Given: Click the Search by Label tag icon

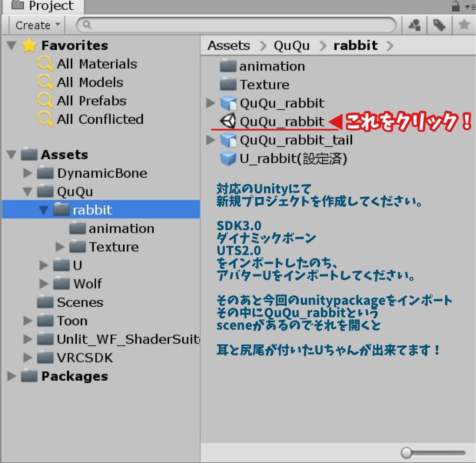Looking at the screenshot, I should tap(439, 25).
